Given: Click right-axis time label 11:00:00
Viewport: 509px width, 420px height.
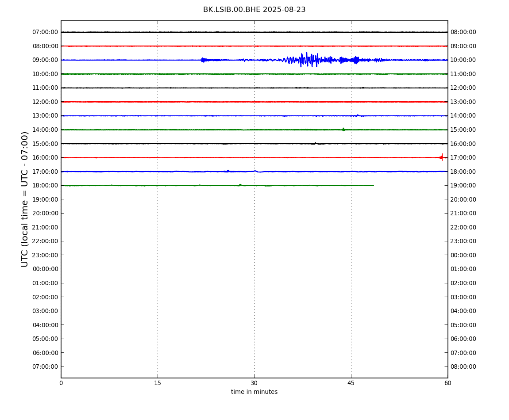Looking at the screenshot, I should coord(463,74).
